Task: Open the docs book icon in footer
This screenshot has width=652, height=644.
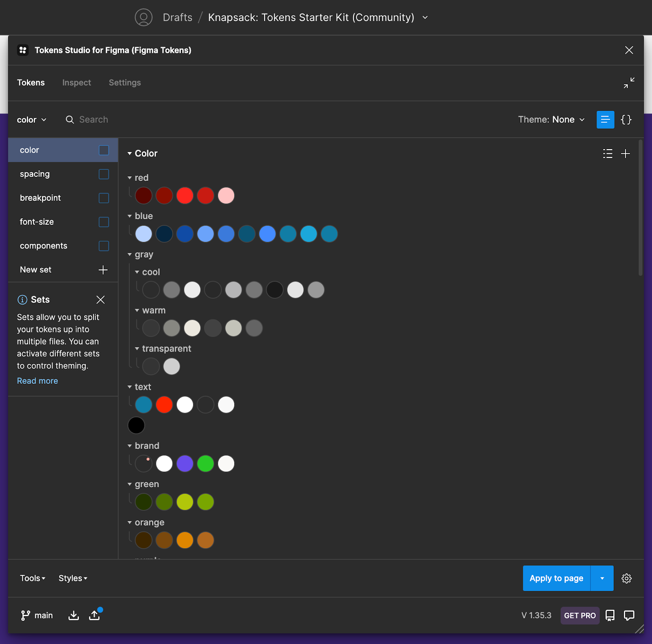Action: (x=610, y=615)
